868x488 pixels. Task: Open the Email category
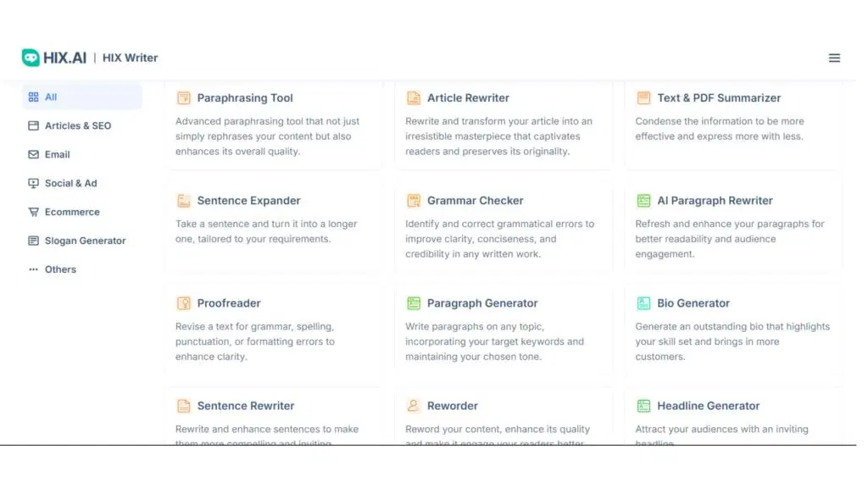(x=57, y=155)
